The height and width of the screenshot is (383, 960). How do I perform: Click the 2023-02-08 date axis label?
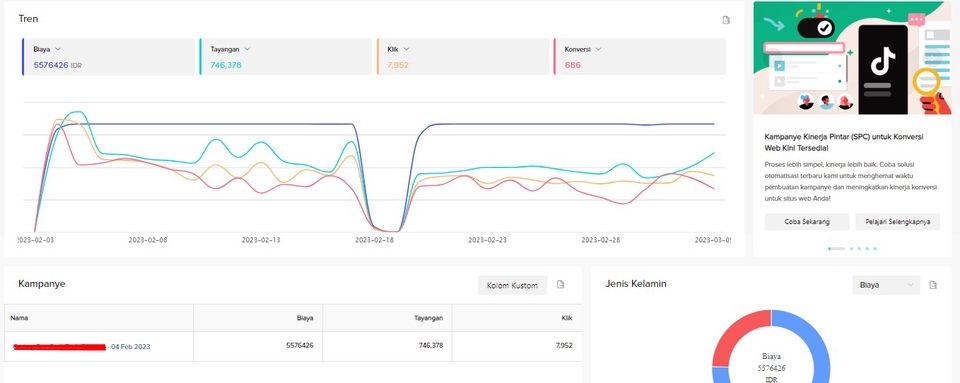(148, 240)
